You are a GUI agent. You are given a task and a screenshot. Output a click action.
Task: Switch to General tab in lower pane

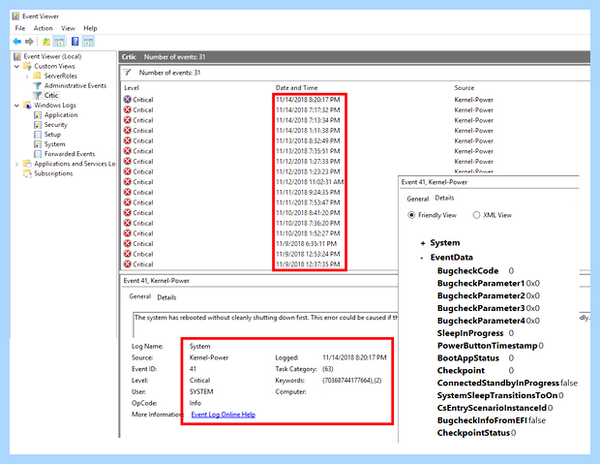(140, 296)
